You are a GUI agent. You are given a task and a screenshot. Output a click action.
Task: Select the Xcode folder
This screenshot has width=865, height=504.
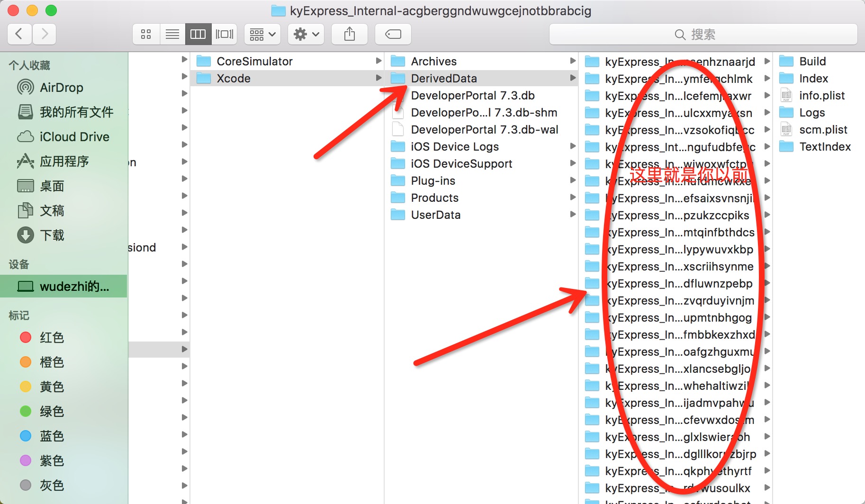click(287, 78)
